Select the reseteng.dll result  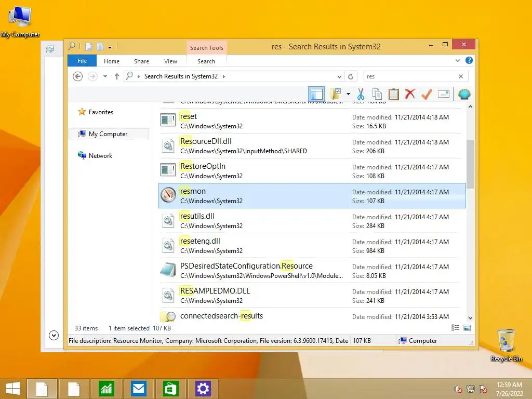(x=312, y=246)
